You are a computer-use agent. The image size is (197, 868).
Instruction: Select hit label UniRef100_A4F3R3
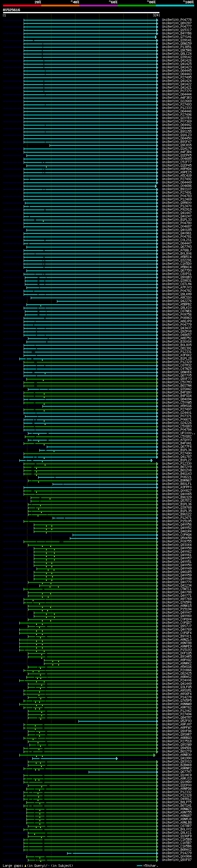177,98
